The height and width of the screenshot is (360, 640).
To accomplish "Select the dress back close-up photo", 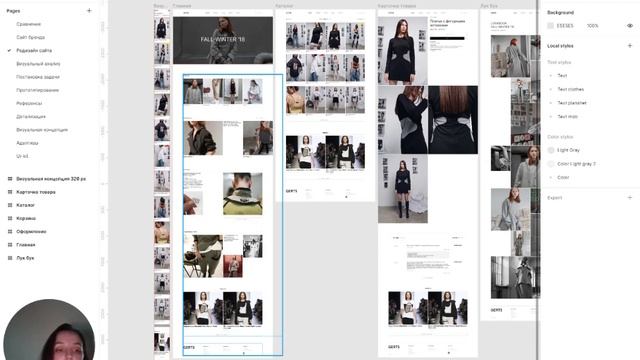I will point(453,120).
